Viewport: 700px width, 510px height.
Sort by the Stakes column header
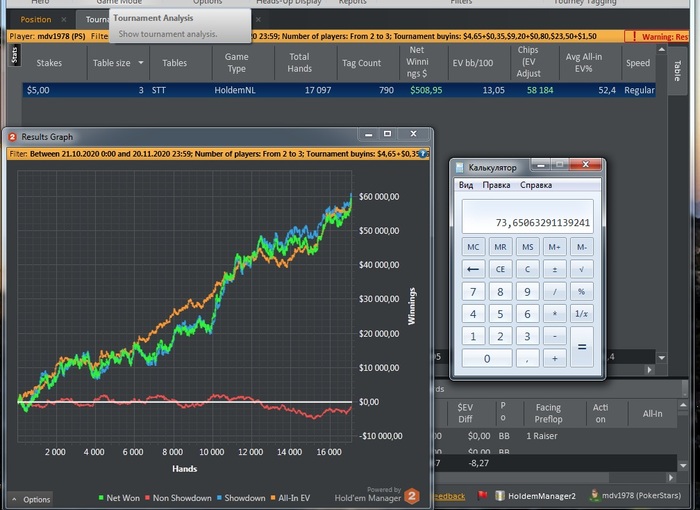pyautogui.click(x=49, y=63)
